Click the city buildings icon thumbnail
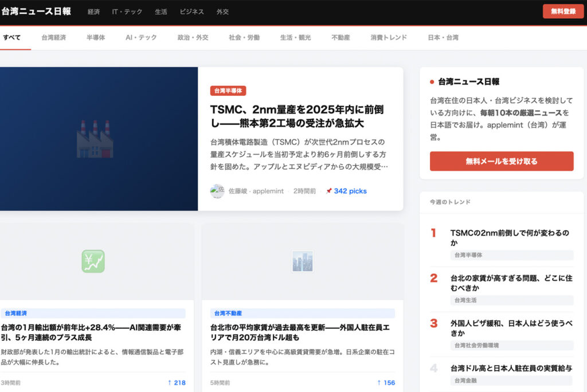This screenshot has width=587, height=392. click(x=302, y=261)
